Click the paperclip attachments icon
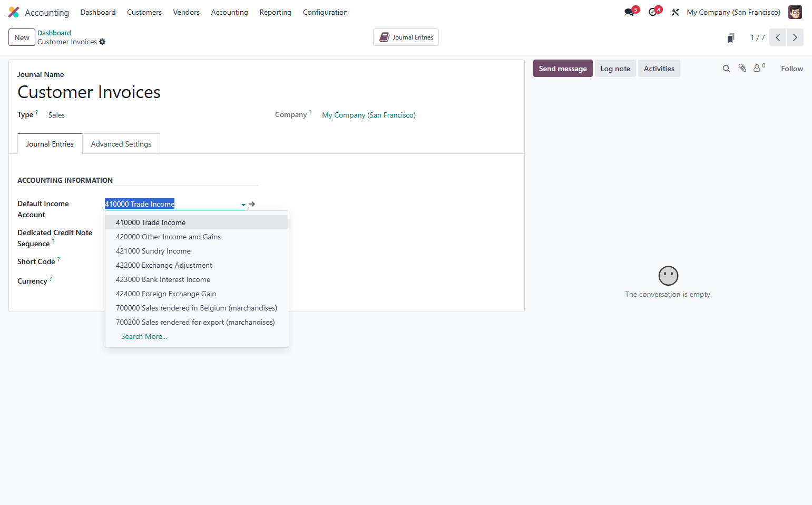 742,68
